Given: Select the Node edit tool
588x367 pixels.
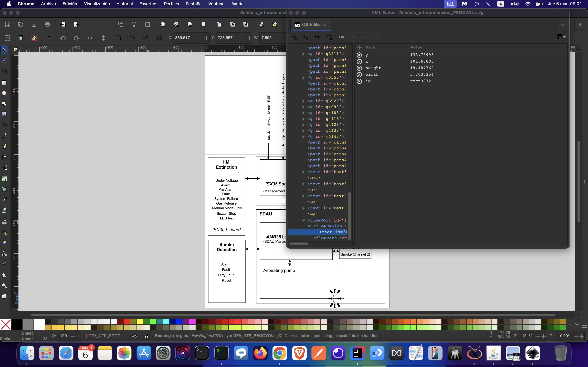Looking at the screenshot, I should click(4, 61).
